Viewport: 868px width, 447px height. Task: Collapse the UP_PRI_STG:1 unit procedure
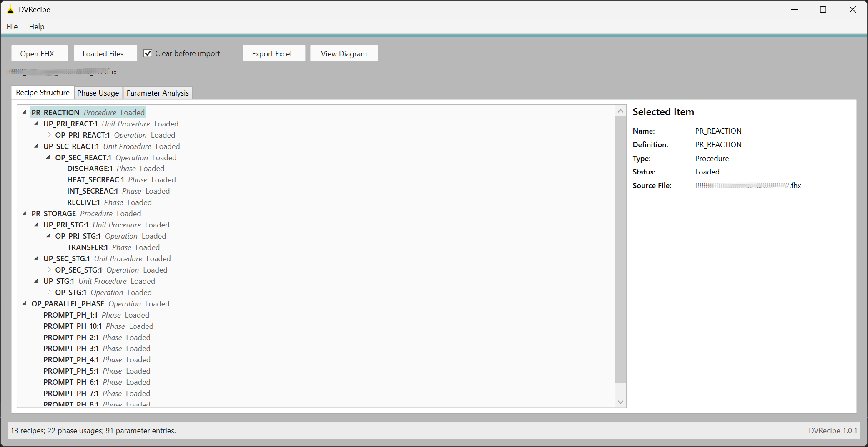point(36,225)
